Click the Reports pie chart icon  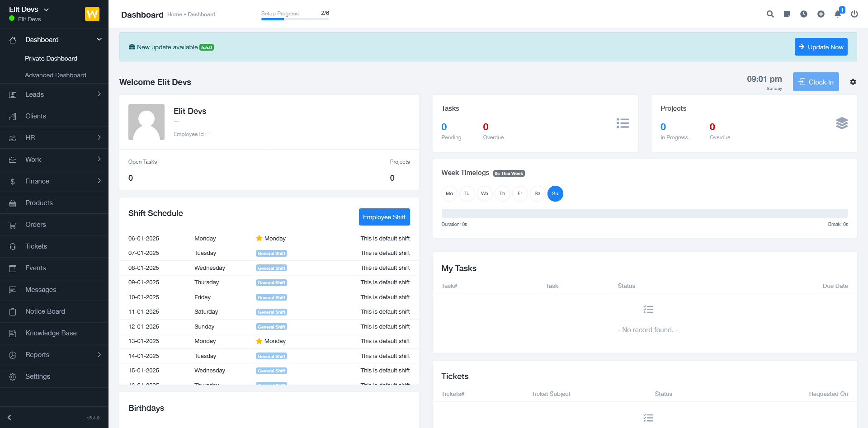pyautogui.click(x=13, y=355)
